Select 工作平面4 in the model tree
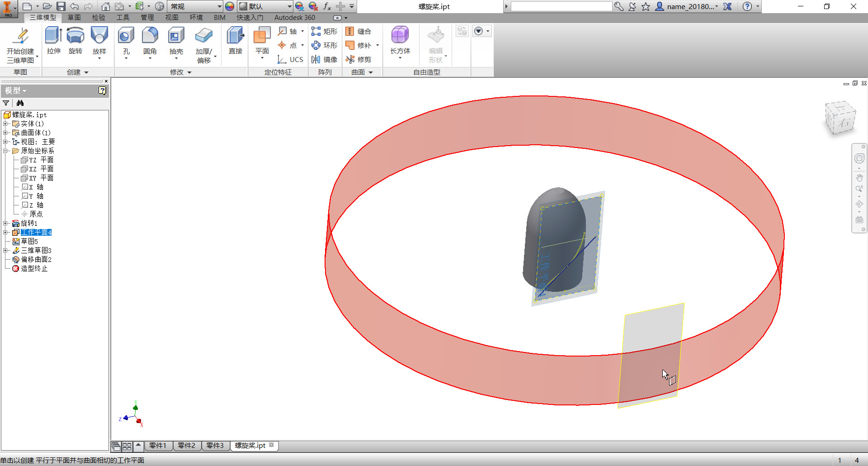Screen dimensions: 868x466 coord(36,232)
